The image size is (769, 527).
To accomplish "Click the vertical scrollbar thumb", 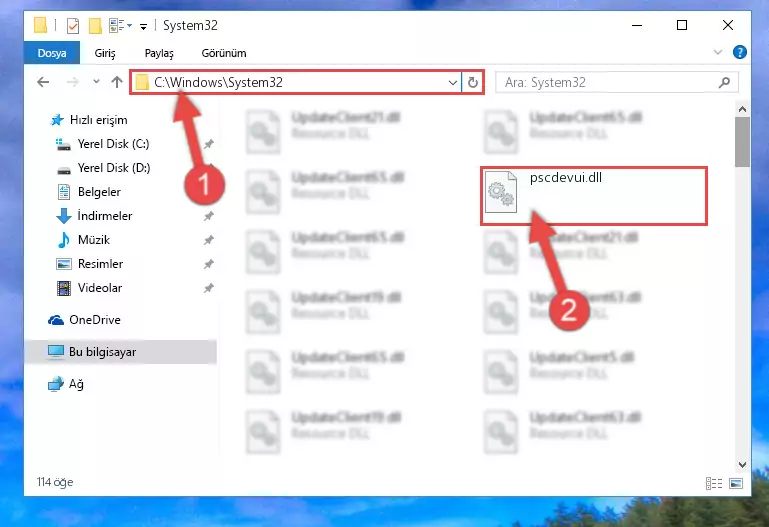I will pos(742,142).
